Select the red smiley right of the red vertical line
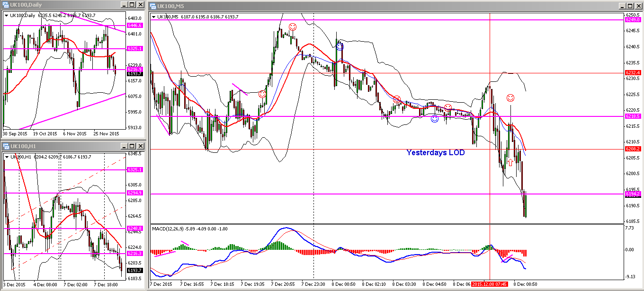This screenshot has width=644, height=291. [510, 98]
